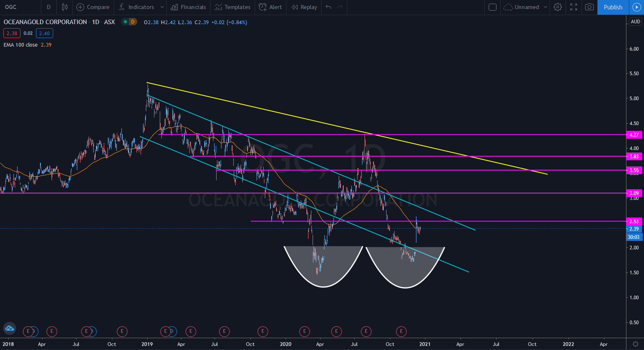Click the 2019 label on time axis
644x350 pixels.
pyautogui.click(x=147, y=344)
